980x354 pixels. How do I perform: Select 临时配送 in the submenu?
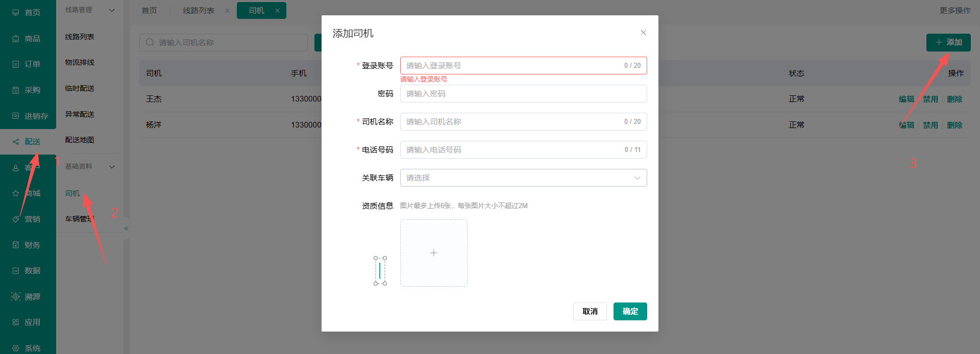coord(80,88)
